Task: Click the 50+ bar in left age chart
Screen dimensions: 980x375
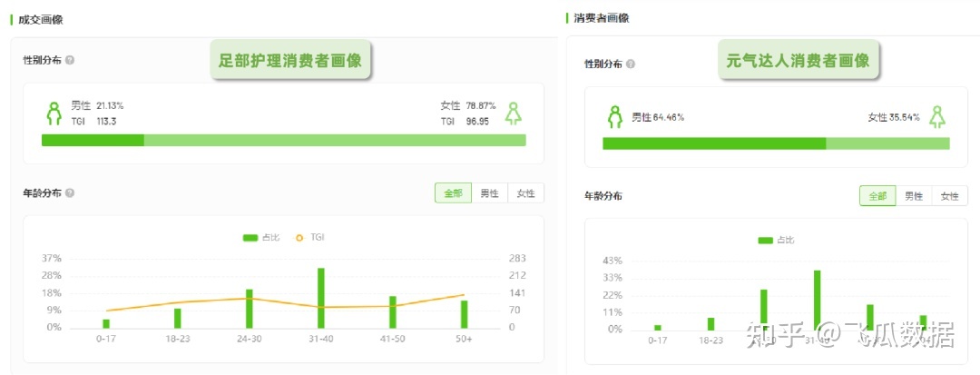Action: pyautogui.click(x=464, y=313)
